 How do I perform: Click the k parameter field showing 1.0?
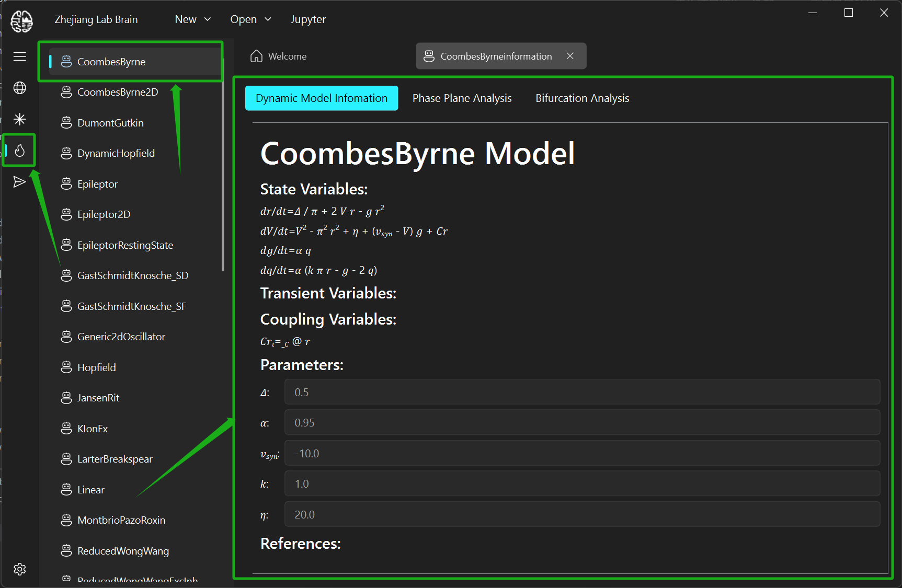582,483
